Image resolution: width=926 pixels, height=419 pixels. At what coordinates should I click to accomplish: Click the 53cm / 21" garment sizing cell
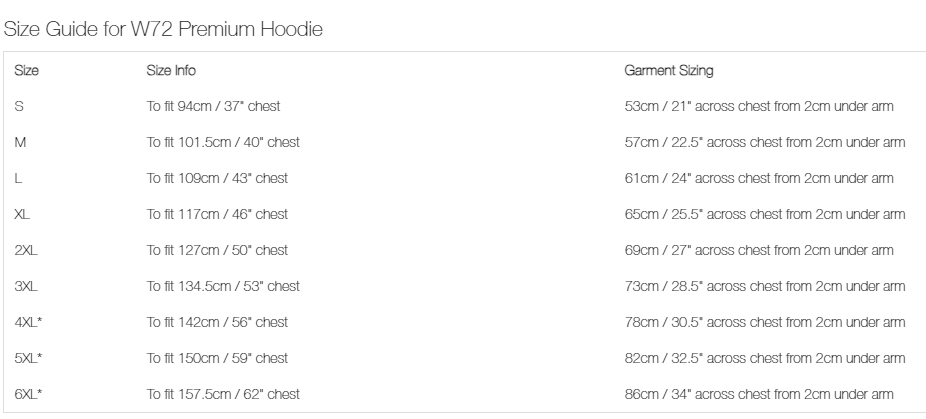click(759, 106)
